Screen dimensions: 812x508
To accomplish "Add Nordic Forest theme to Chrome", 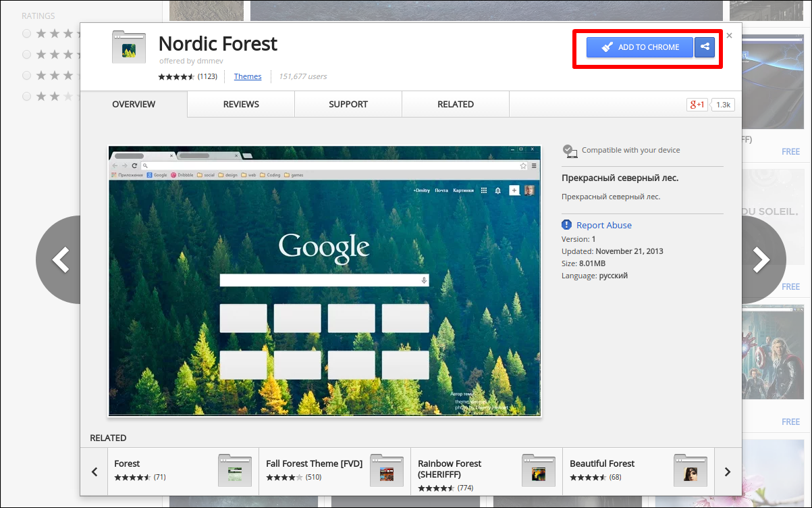I will click(x=639, y=47).
